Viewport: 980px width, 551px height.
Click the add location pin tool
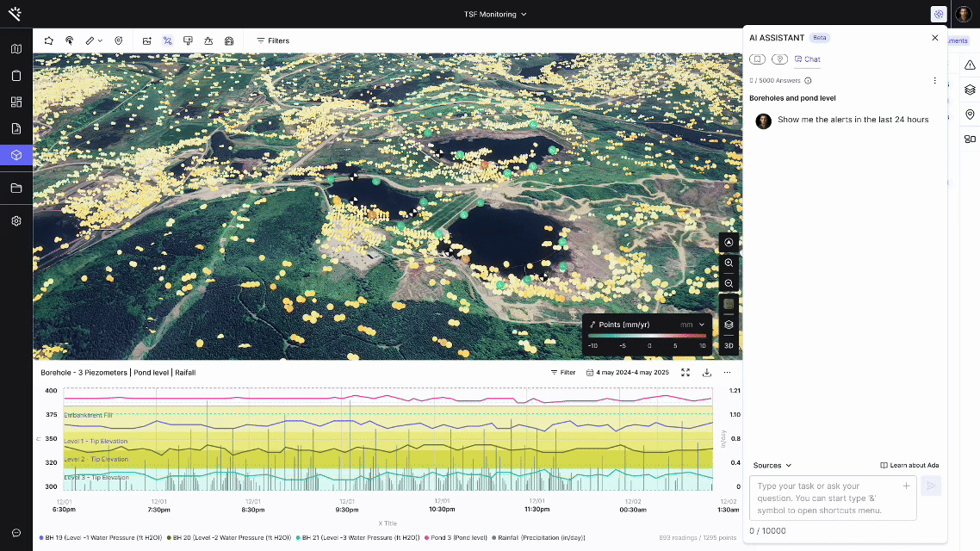click(x=119, y=40)
